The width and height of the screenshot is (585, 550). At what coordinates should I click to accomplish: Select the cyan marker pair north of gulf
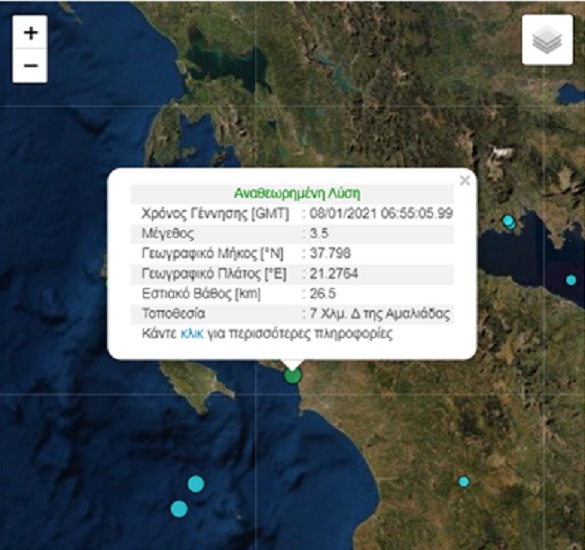509,222
